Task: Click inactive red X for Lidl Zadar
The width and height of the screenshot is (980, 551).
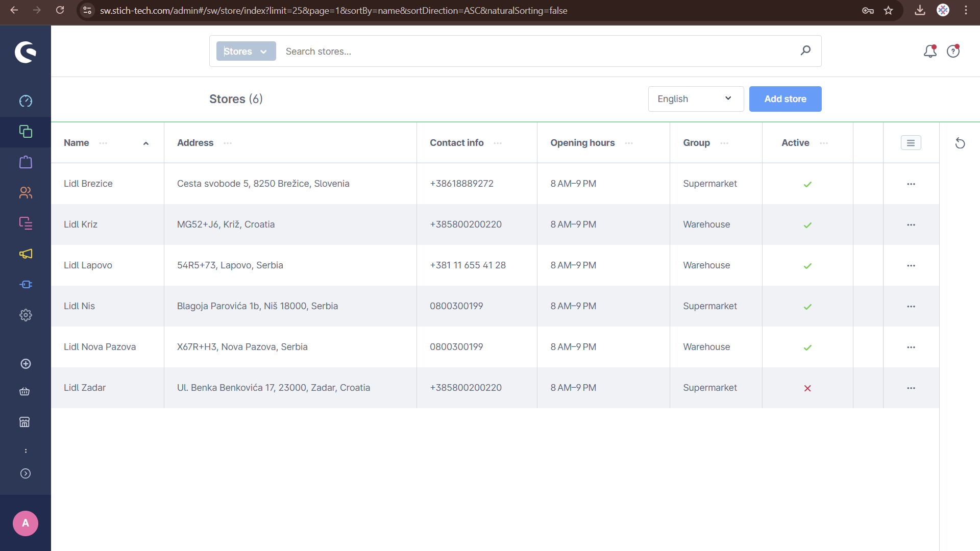Action: (807, 388)
